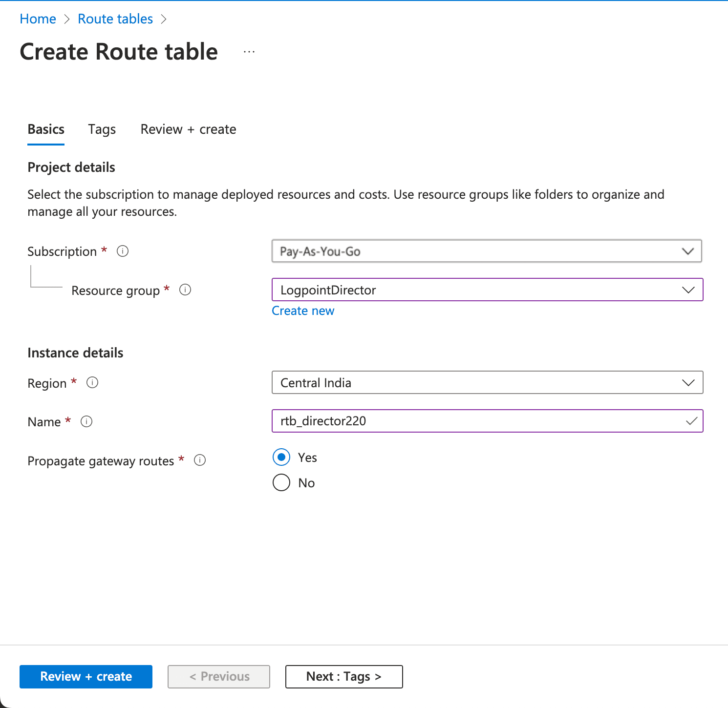The height and width of the screenshot is (708, 728).
Task: Click the Review + create button
Action: tap(86, 676)
